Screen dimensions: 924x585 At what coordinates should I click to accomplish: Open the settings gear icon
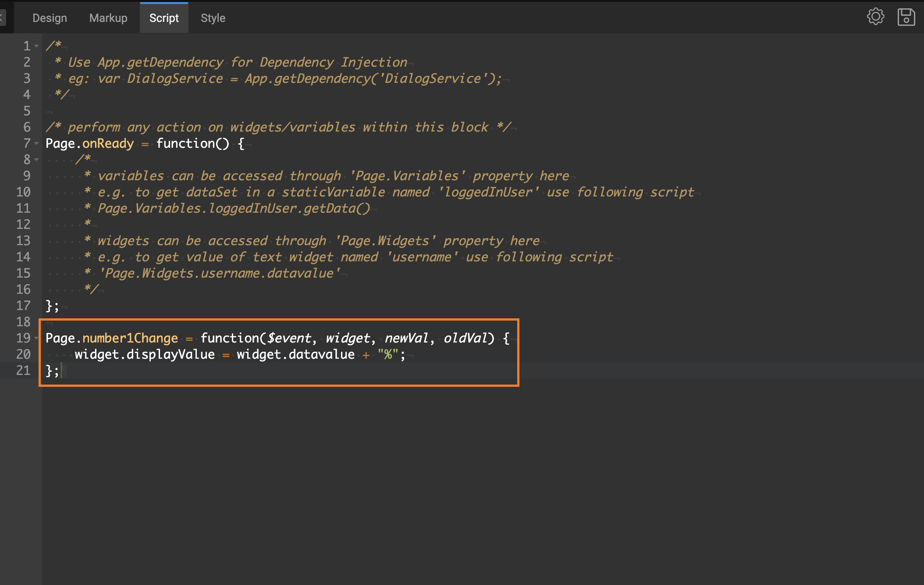[875, 17]
